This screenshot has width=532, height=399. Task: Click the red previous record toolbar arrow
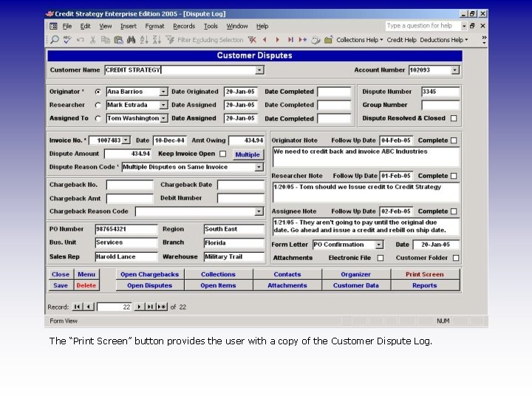point(265,40)
